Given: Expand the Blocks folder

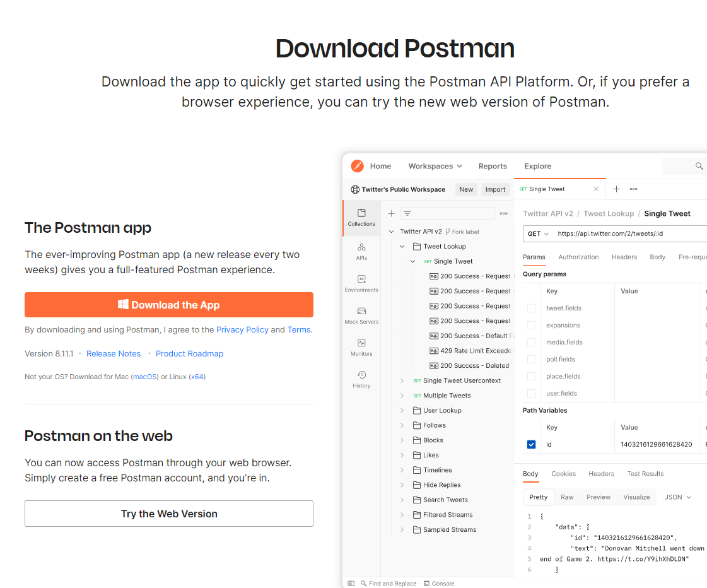Looking at the screenshot, I should tap(402, 440).
